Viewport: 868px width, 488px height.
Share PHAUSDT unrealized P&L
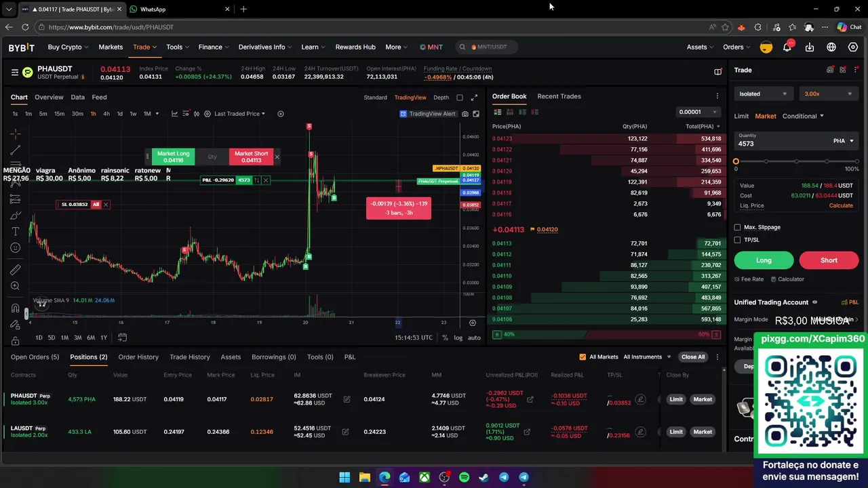click(530, 399)
